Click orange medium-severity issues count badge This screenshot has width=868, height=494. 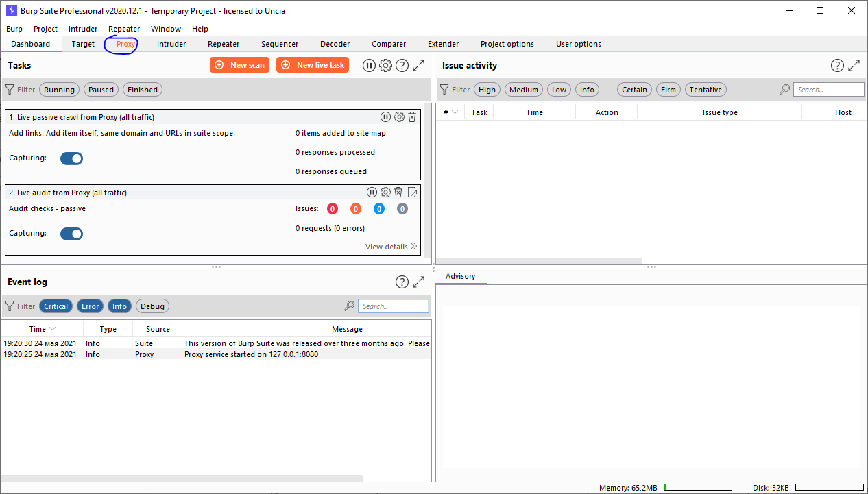click(x=356, y=209)
